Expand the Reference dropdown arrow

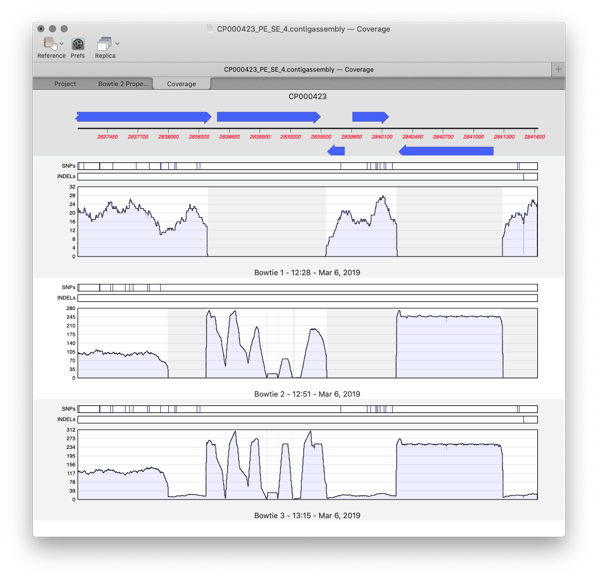pyautogui.click(x=61, y=43)
